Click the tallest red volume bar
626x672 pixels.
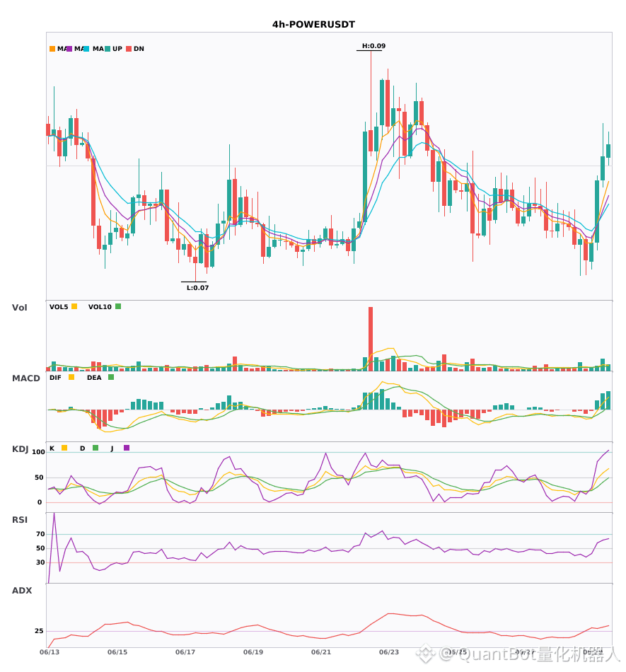[371, 339]
